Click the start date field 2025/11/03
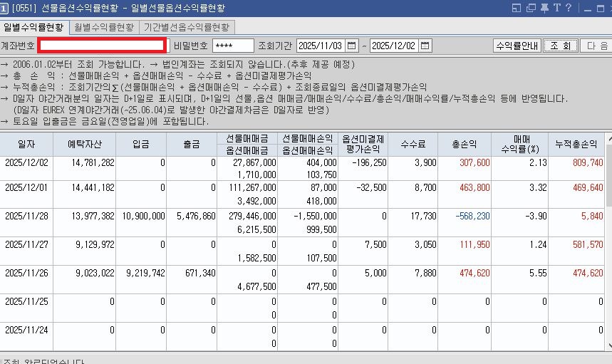This screenshot has width=612, height=364. click(321, 46)
